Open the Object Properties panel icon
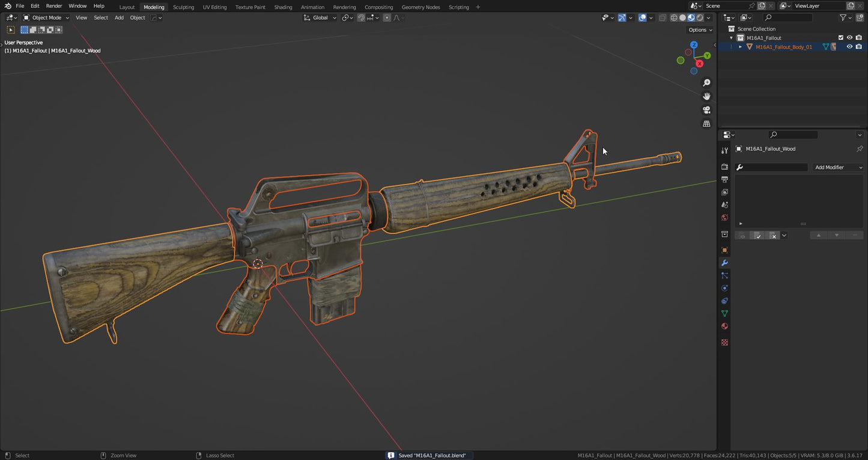The height and width of the screenshot is (460, 868). point(724,250)
